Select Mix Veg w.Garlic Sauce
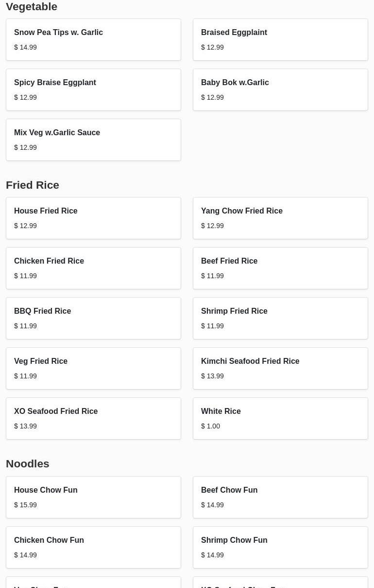 (x=93, y=140)
